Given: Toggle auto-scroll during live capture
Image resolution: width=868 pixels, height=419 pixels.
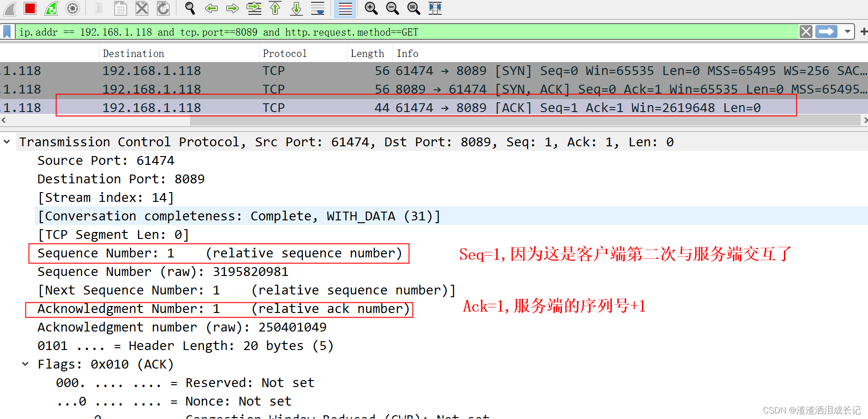Looking at the screenshot, I should coord(318,8).
